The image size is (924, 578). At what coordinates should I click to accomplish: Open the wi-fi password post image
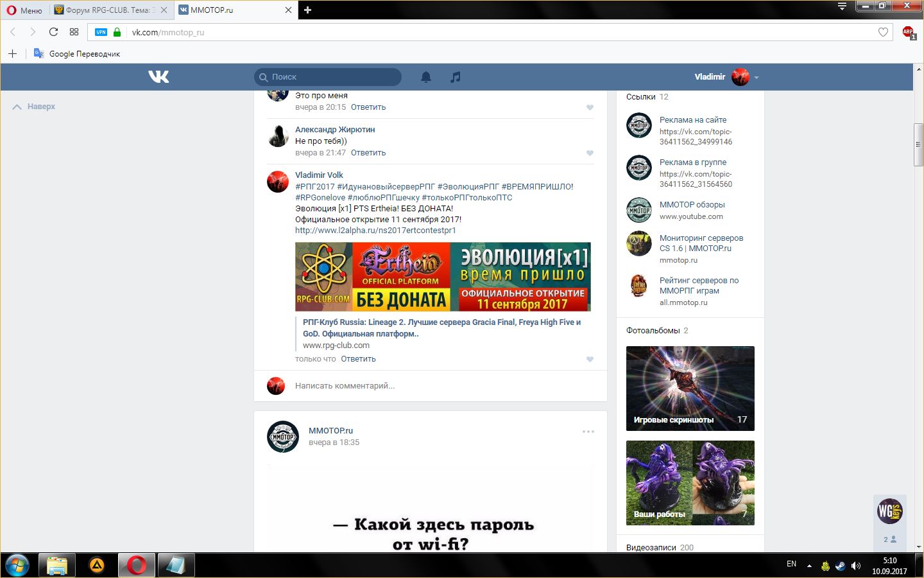pyautogui.click(x=431, y=509)
